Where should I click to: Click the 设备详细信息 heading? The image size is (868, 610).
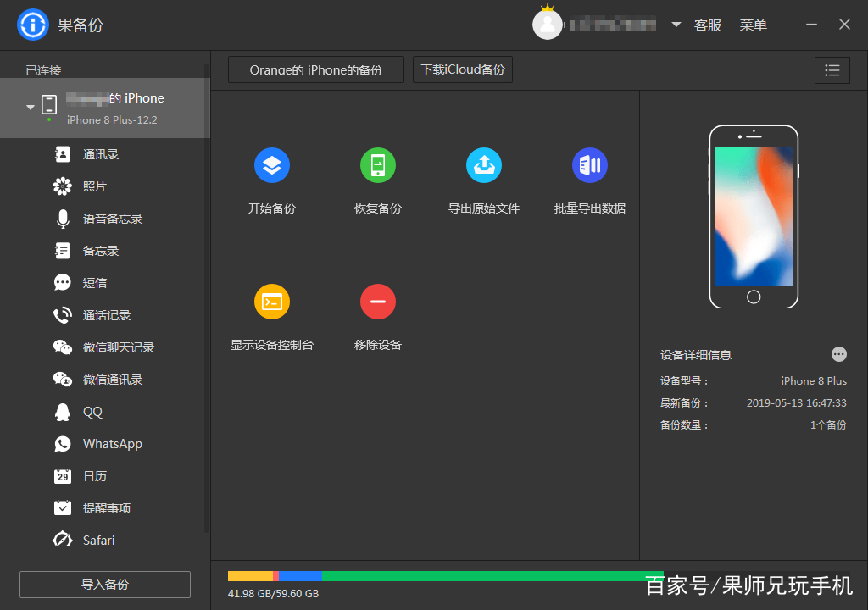point(696,355)
